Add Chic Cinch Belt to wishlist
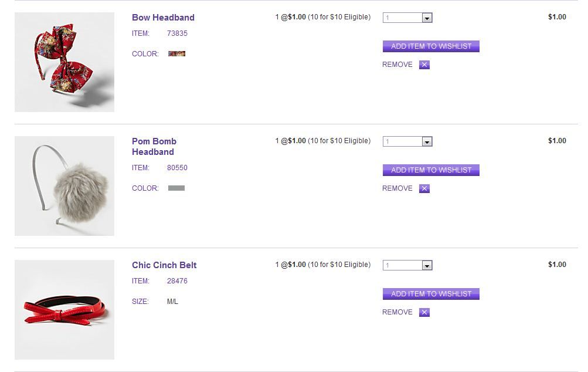Image resolution: width=588 pixels, height=372 pixels. pyautogui.click(x=431, y=294)
